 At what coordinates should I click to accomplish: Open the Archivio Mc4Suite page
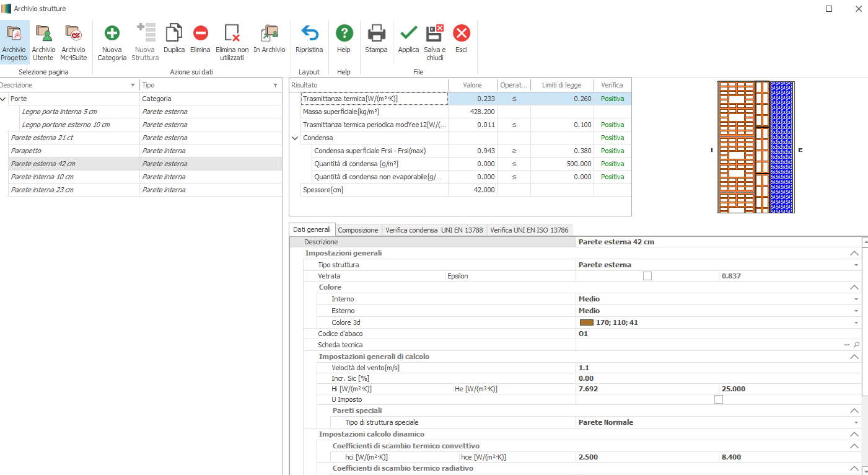73,34
